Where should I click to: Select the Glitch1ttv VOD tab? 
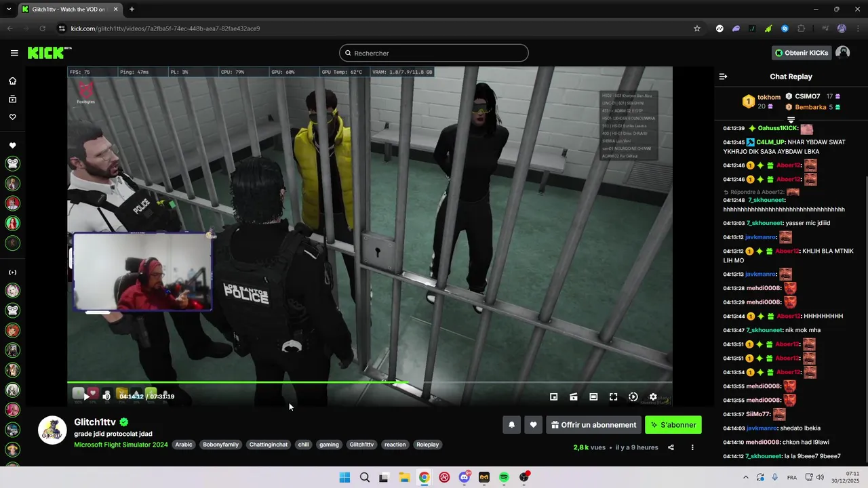69,9
